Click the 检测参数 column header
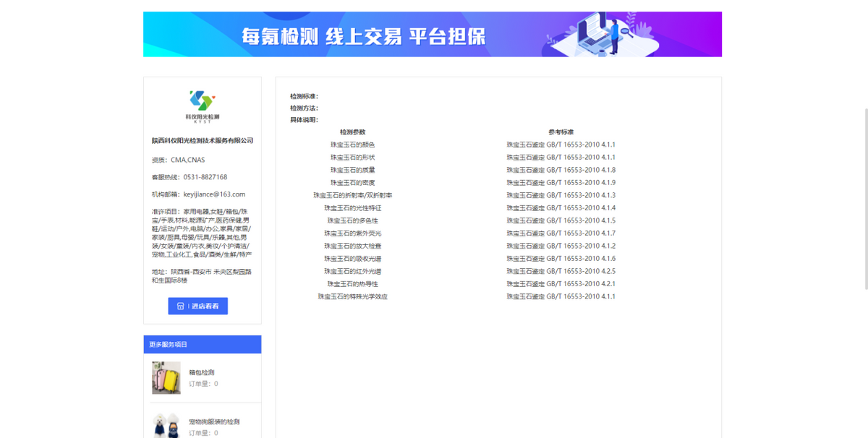 click(x=352, y=133)
